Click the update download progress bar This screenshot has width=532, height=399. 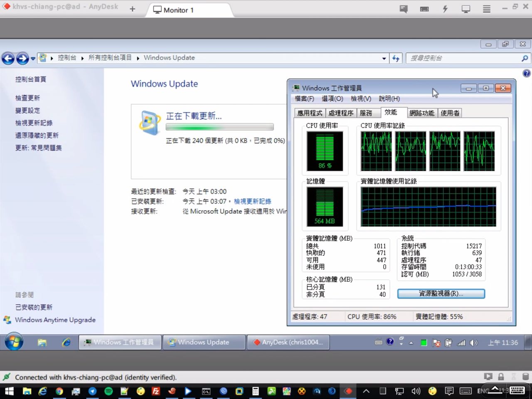click(219, 127)
